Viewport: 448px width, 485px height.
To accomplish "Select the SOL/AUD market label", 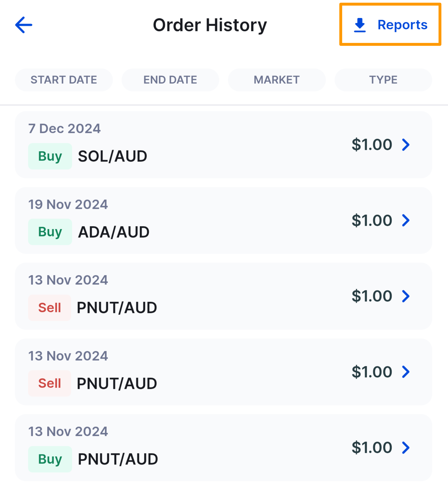I will click(112, 156).
